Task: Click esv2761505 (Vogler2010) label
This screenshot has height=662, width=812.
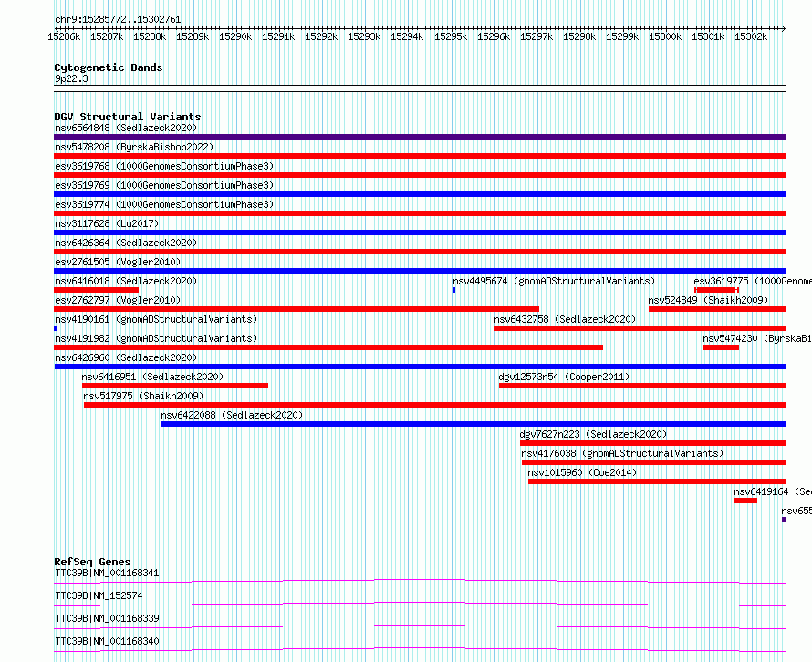Action: coord(118,262)
